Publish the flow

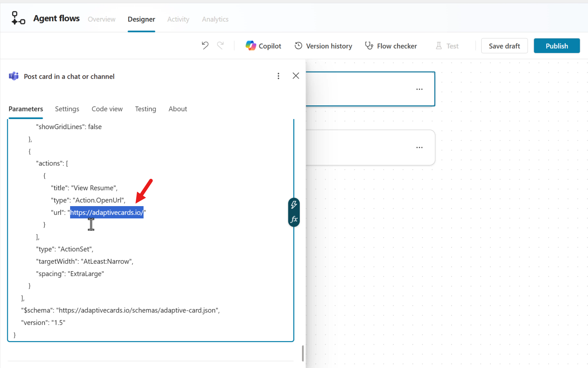pos(556,46)
